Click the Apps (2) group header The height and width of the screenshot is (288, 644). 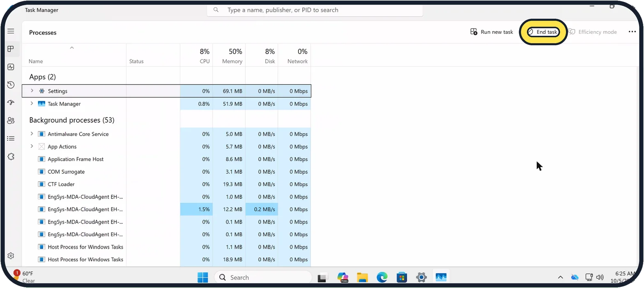click(x=42, y=77)
